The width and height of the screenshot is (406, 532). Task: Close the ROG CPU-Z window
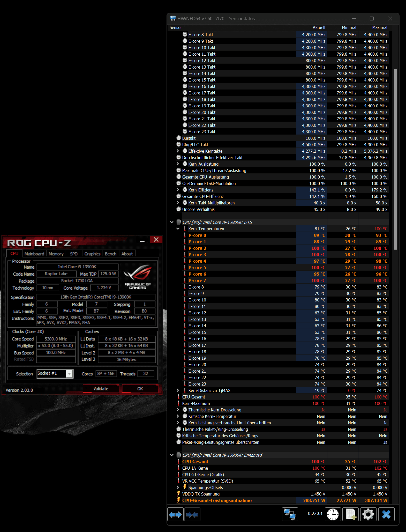pos(156,240)
